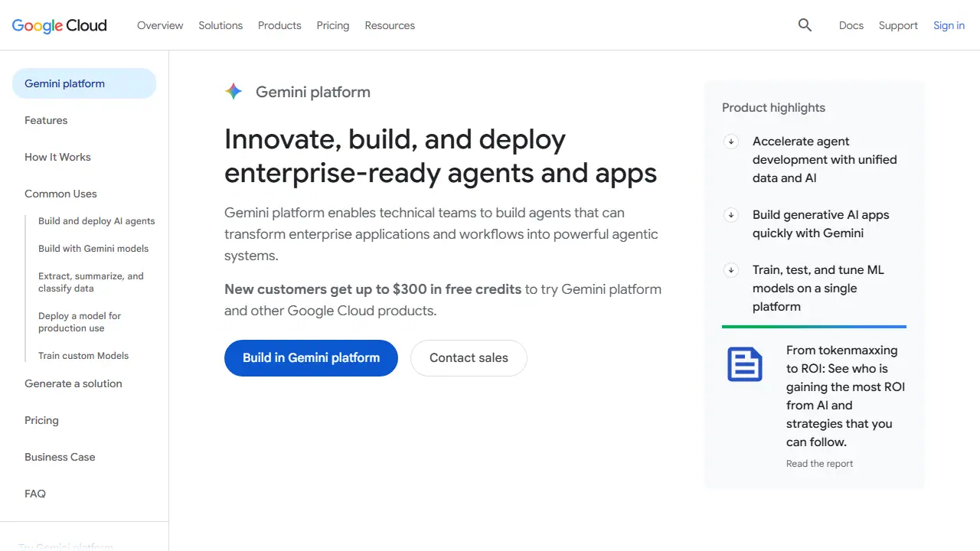Click the Product highlights heading
The image size is (980, 551).
coord(773,108)
